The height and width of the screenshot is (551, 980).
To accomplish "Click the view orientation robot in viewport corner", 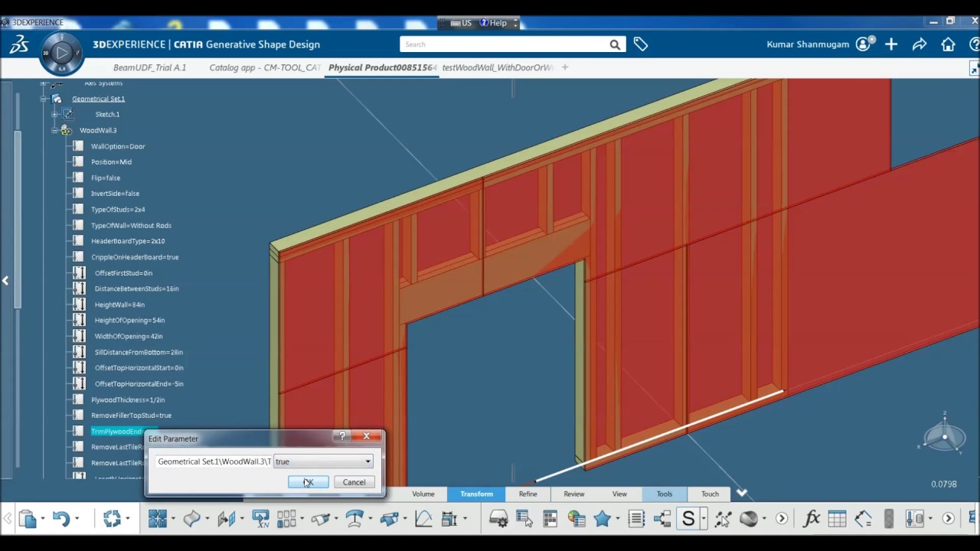I will [945, 436].
